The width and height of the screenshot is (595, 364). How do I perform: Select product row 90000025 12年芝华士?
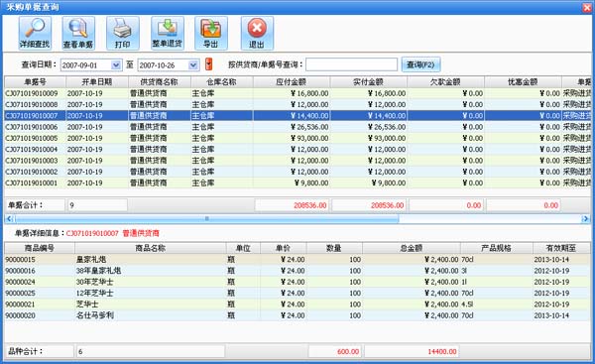(297, 293)
